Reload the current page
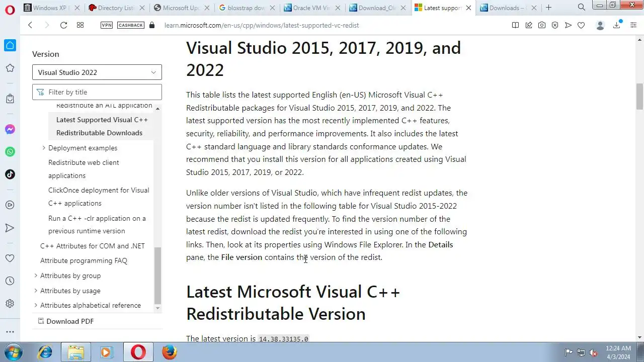This screenshot has width=644, height=362. click(x=63, y=25)
